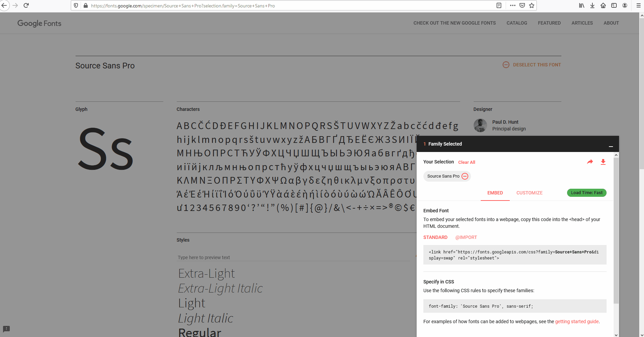Open Firefox account icon
The width and height of the screenshot is (644, 337).
[625, 5]
